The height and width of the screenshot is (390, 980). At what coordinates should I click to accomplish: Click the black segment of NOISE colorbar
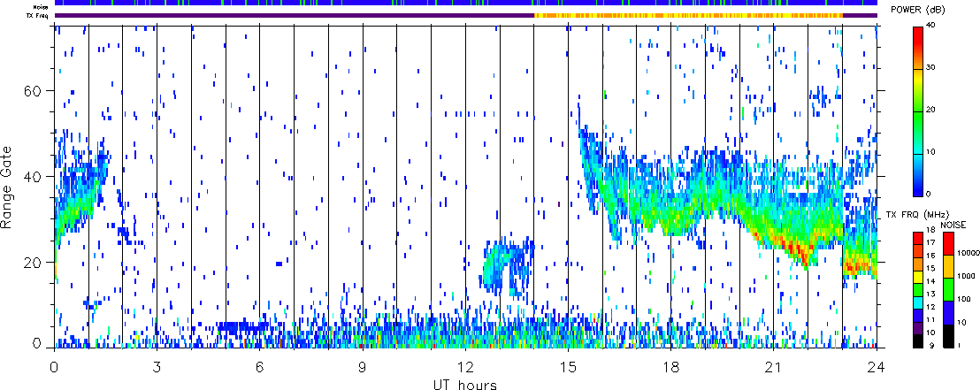pyautogui.click(x=947, y=337)
